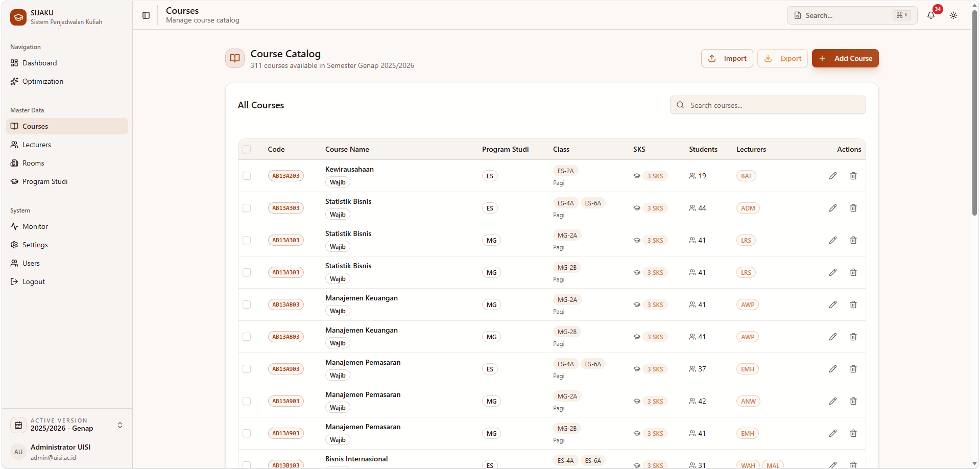Edit Statistik Bisnis MG-2A row pencil icon
The width and height of the screenshot is (980, 469).
point(833,240)
